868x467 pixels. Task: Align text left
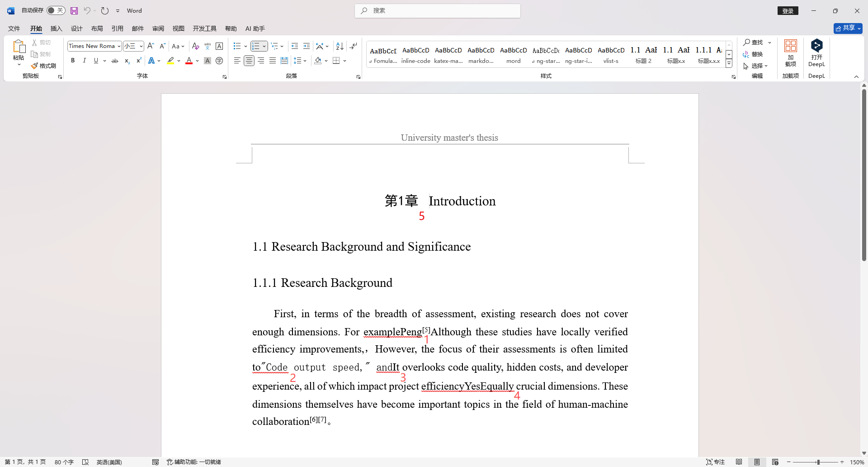click(x=237, y=61)
